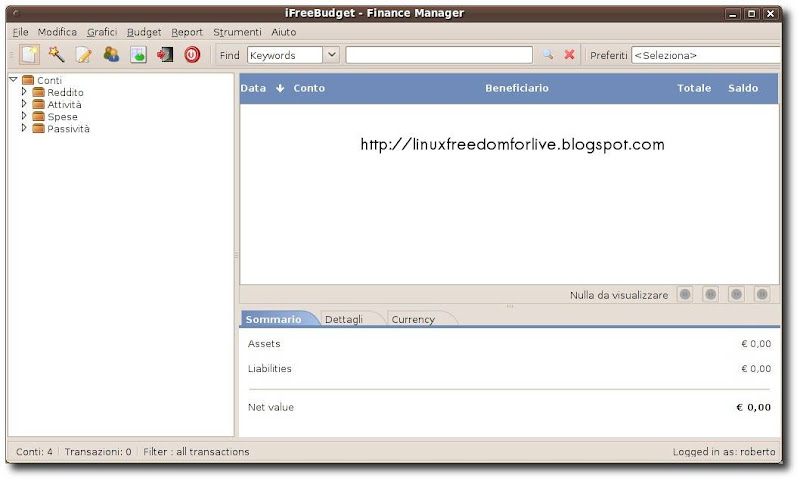Click the last page navigation button
The height and width of the screenshot is (481, 800).
tap(762, 294)
